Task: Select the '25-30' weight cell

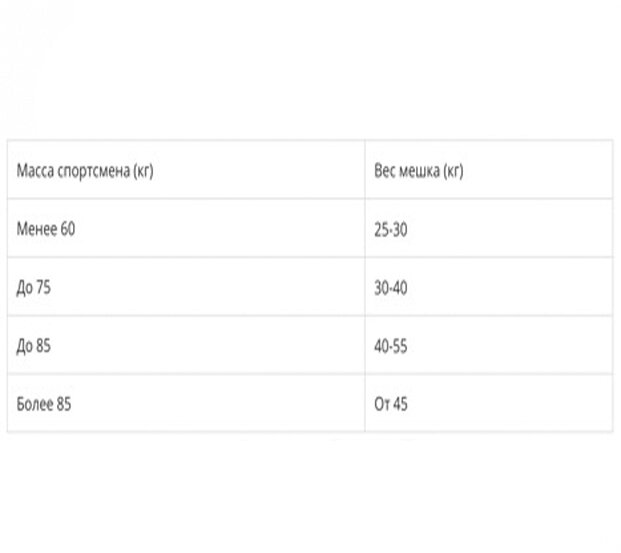Action: [489, 228]
